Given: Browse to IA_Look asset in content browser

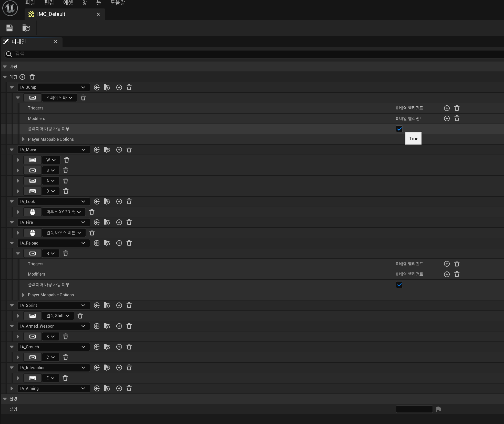Looking at the screenshot, I should point(107,201).
